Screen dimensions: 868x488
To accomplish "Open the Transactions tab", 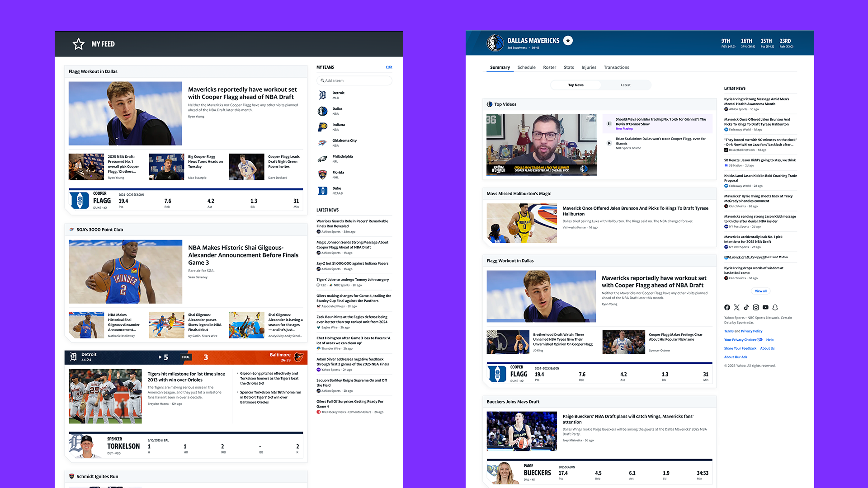I will tap(616, 67).
